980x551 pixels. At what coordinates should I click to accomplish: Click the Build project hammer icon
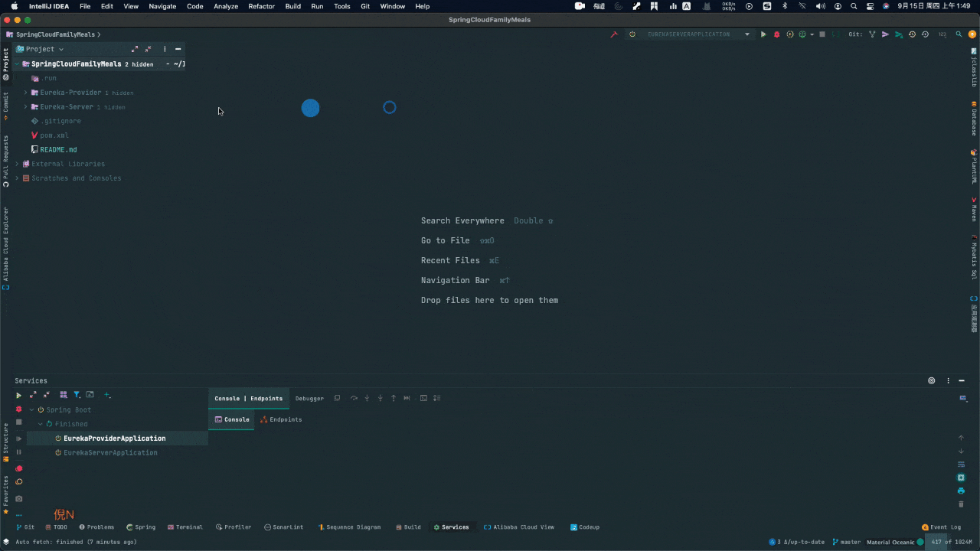tap(614, 34)
